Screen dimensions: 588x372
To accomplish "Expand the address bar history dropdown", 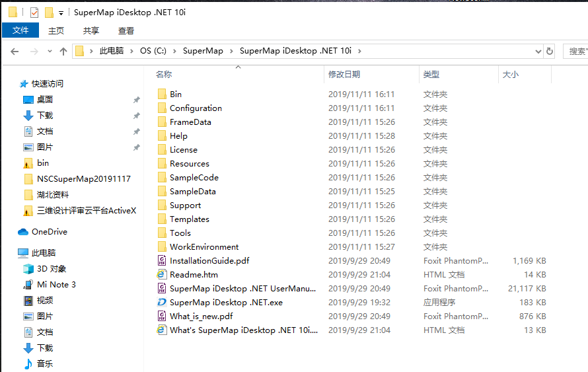I will pos(538,52).
